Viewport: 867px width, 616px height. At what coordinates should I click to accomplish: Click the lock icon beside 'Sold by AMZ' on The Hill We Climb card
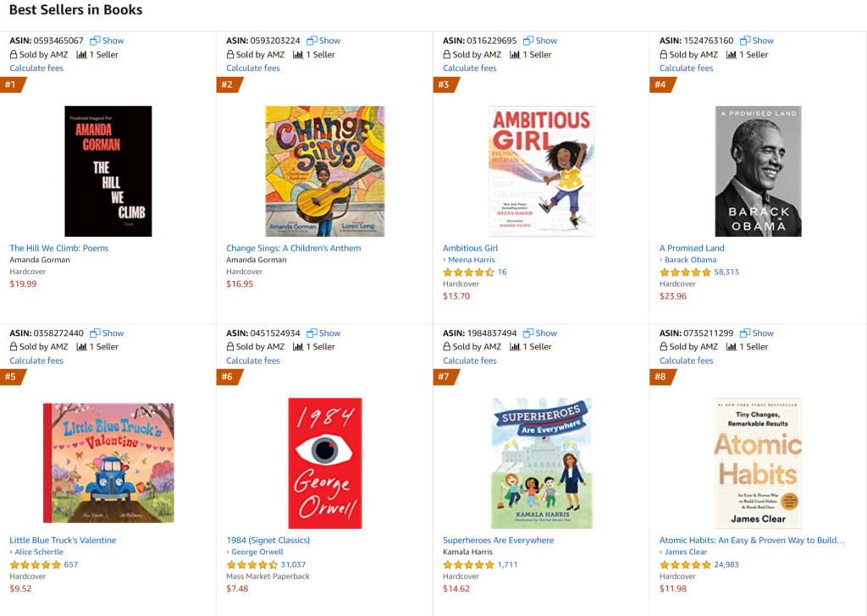tap(12, 54)
